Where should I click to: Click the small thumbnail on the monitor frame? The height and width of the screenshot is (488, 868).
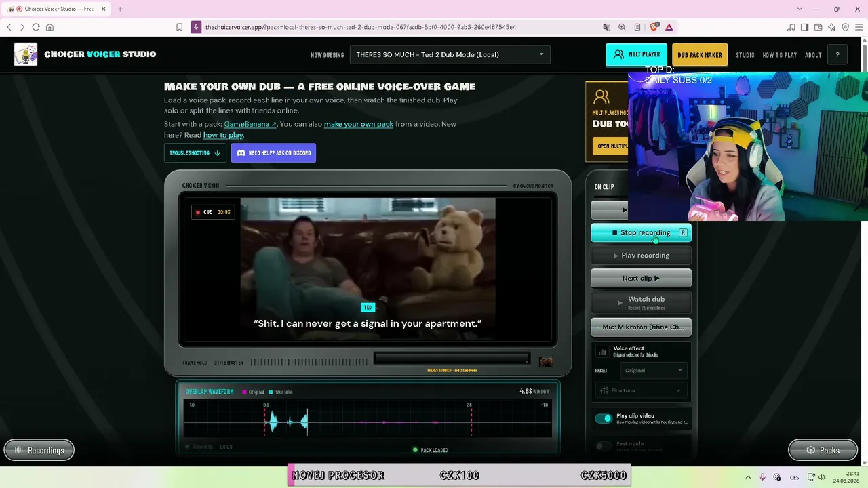pos(546,362)
